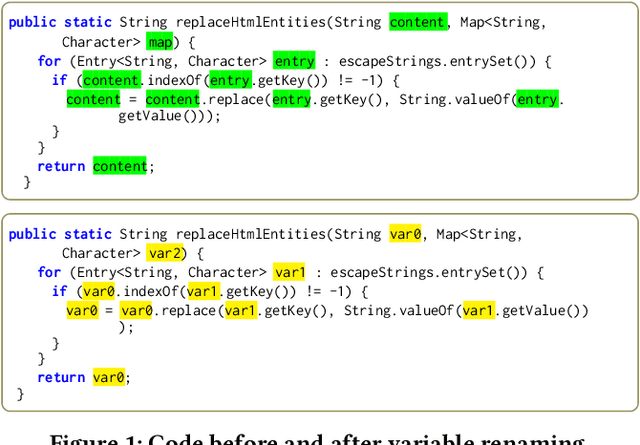Click 'public' keyword in the bottom code box
Screen dimensions: 640x445
[32, 234]
